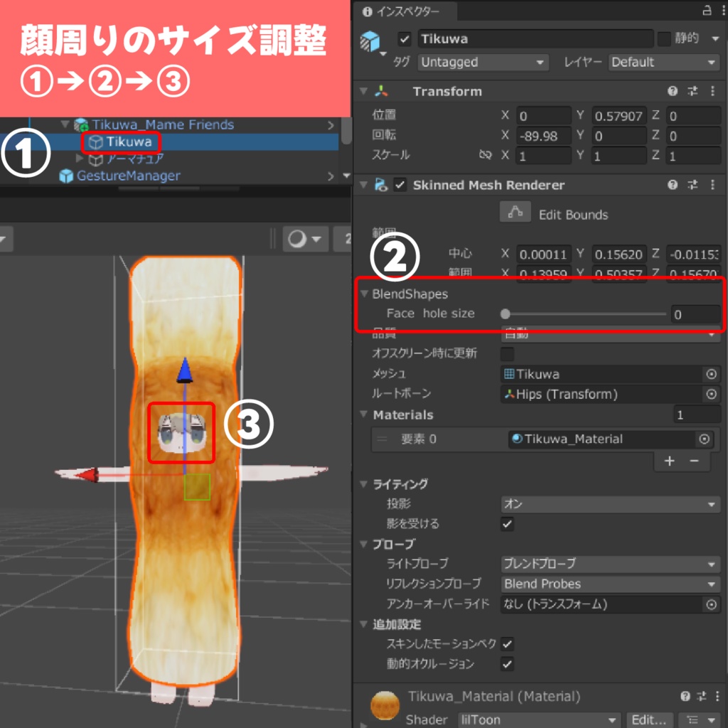Click the Inspector panel kebab menu
This screenshot has height=728, width=728.
tap(722, 10)
